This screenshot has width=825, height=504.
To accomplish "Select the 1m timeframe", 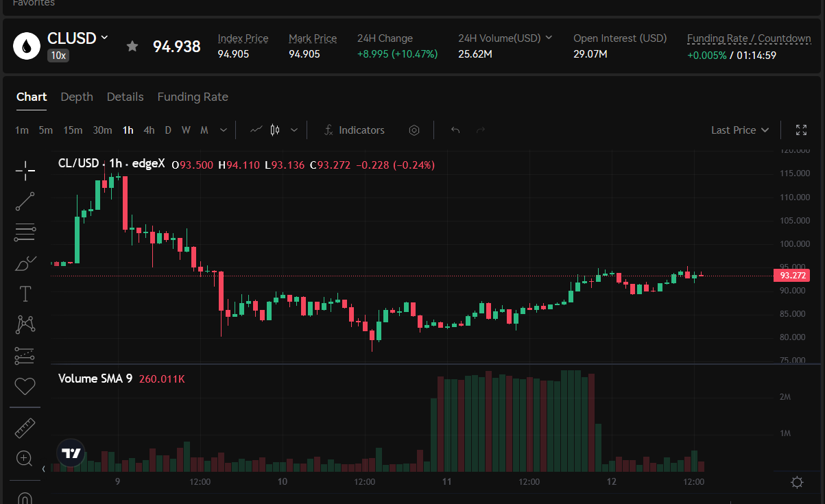I will (22, 130).
